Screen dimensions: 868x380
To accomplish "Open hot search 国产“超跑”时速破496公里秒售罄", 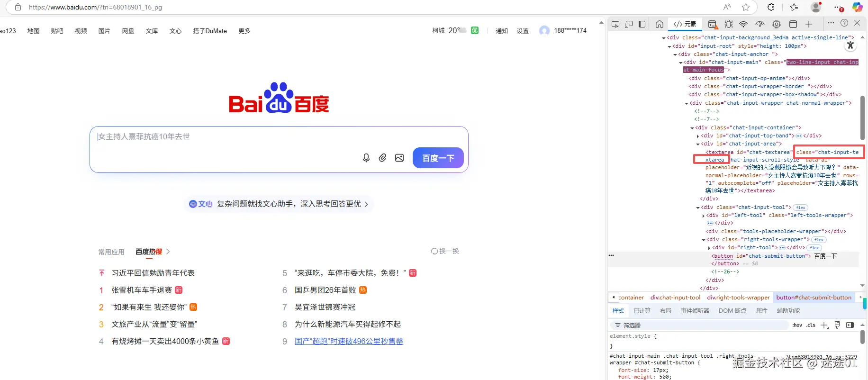I will click(x=349, y=341).
